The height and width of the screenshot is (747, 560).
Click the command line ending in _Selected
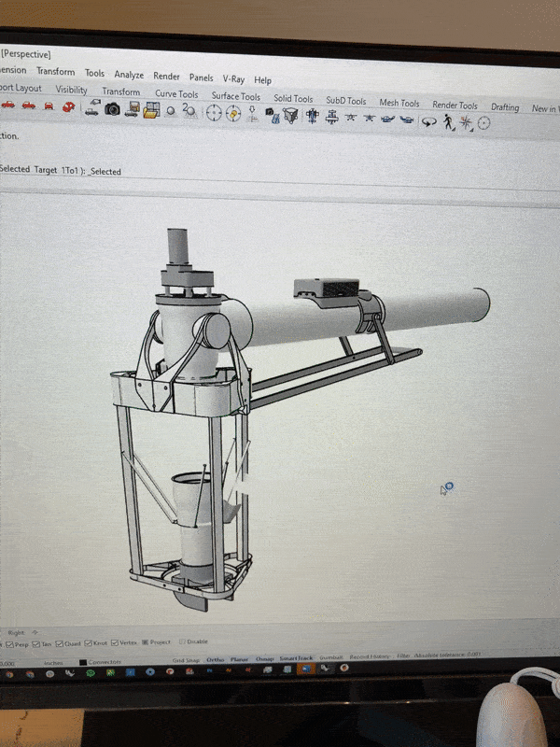click(61, 170)
